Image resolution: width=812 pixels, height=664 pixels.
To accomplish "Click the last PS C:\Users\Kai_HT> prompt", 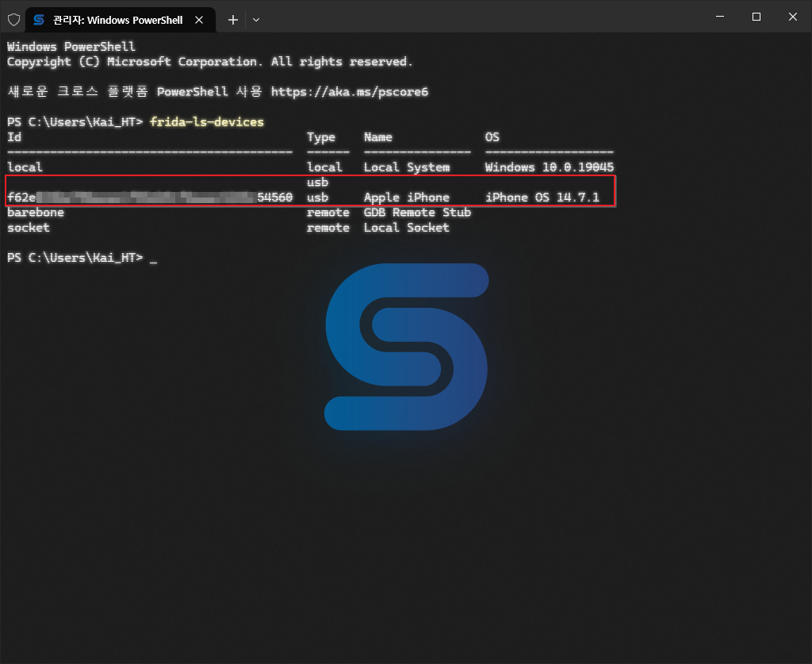I will 75,257.
